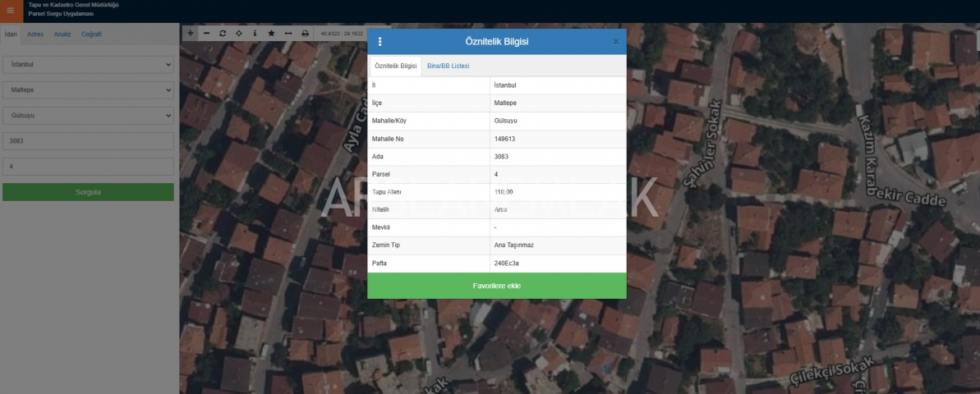Viewport: 980px width, 394px height.
Task: Select the info query tool
Action: [255, 34]
